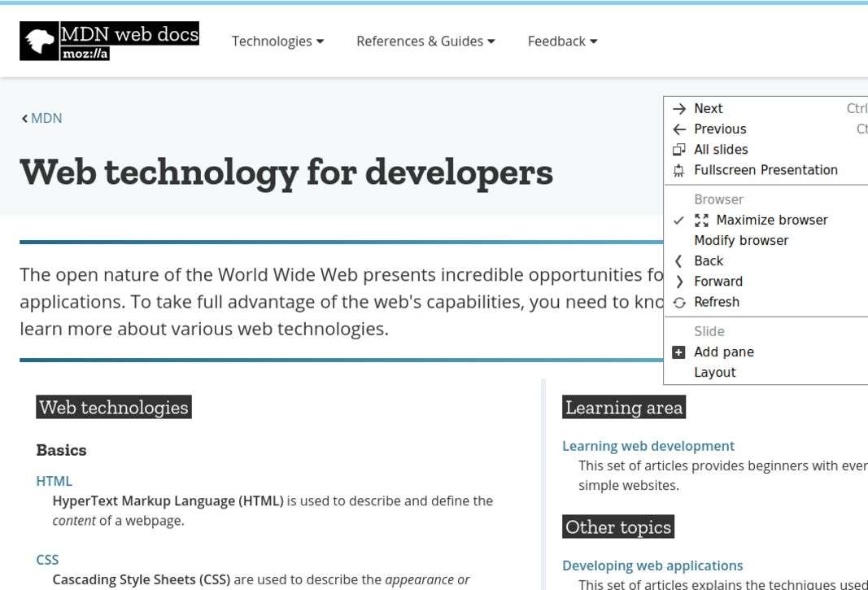868x590 pixels.
Task: Open the Feedback dropdown menu
Action: pos(562,42)
